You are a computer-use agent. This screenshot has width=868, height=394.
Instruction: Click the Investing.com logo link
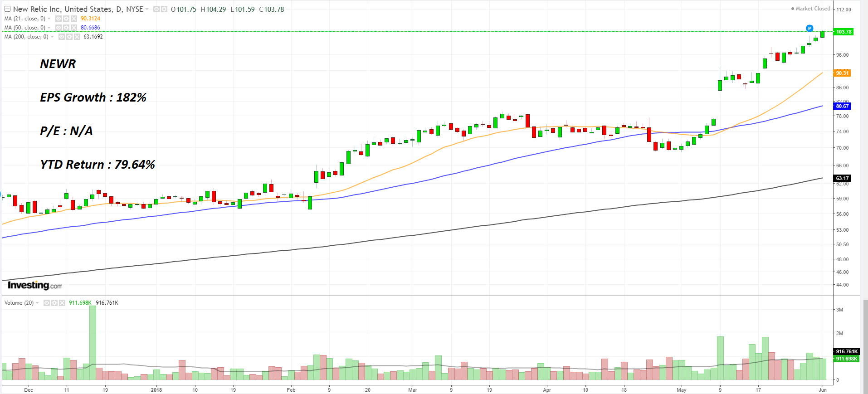pos(35,285)
